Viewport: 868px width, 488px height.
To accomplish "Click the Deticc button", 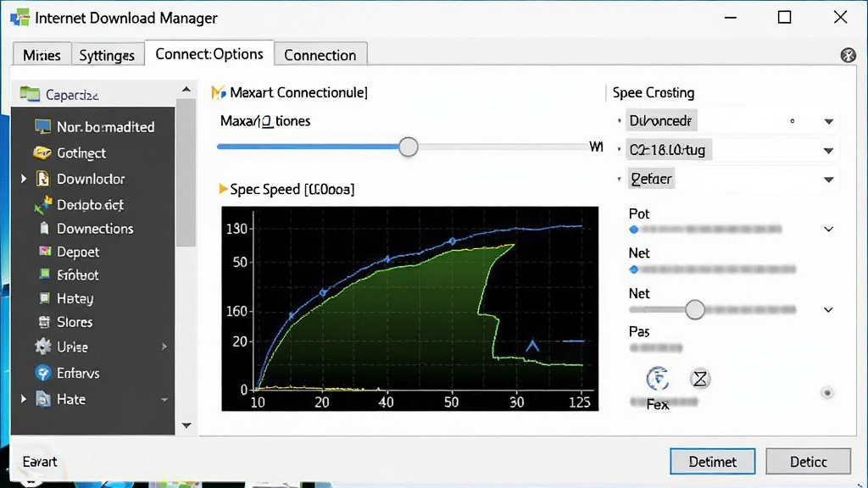I will 808,462.
